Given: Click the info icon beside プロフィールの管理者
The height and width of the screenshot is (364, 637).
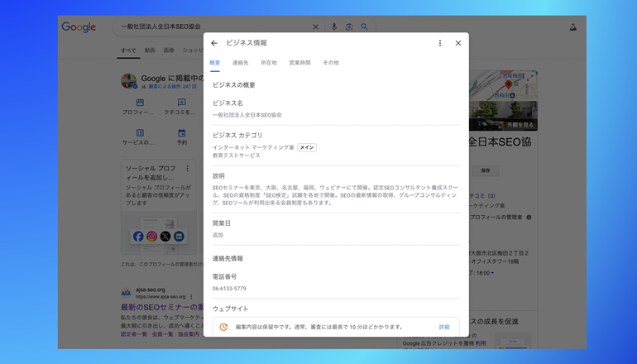Looking at the screenshot, I should point(529,218).
